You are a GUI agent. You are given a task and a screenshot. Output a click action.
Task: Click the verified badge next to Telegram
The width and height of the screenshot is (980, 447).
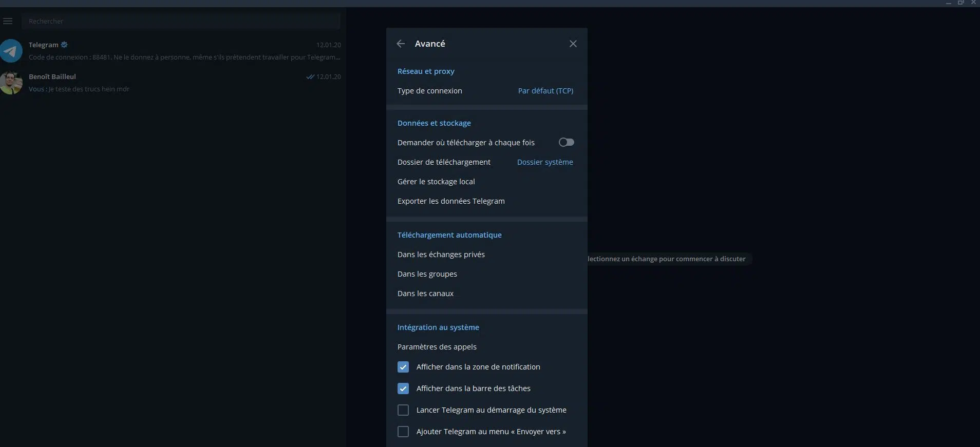click(64, 45)
